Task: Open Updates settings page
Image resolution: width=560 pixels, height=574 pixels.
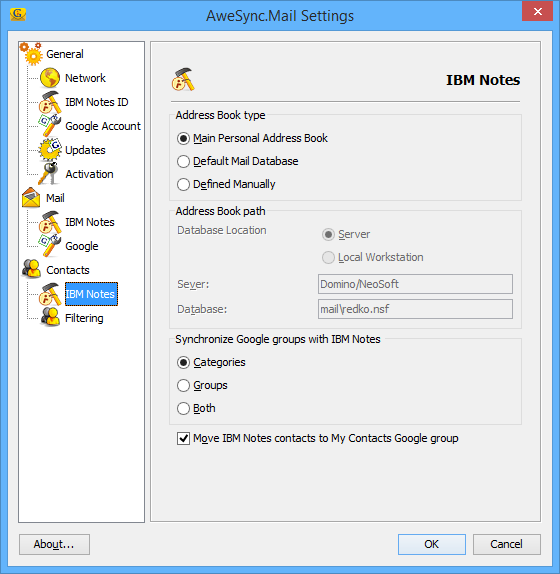Action: pos(85,150)
